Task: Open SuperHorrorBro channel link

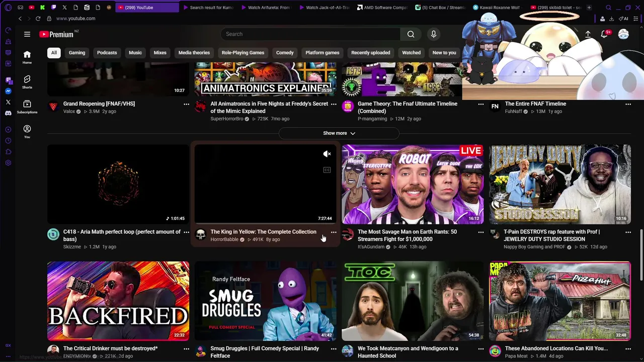Action: tap(227, 119)
